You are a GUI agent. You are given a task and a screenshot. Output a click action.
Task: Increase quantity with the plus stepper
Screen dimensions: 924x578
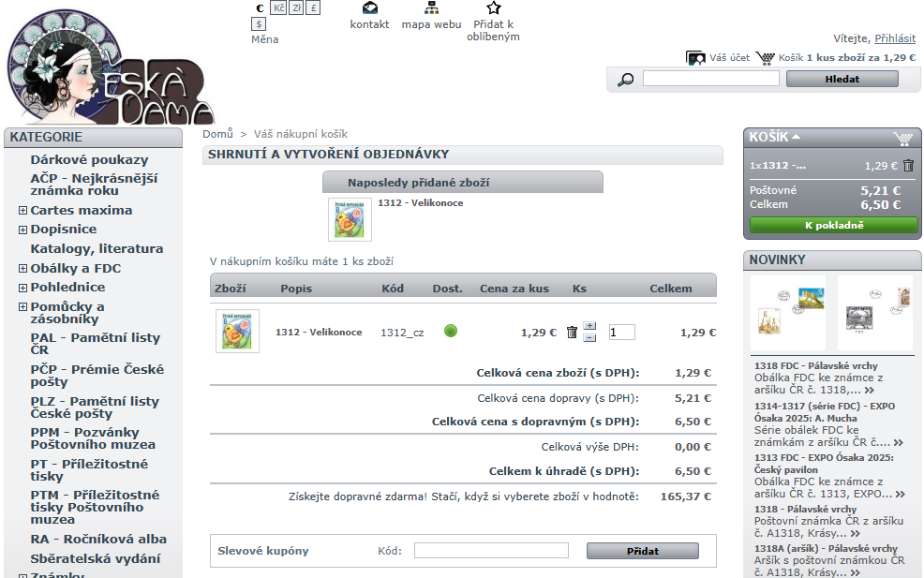pyautogui.click(x=589, y=326)
